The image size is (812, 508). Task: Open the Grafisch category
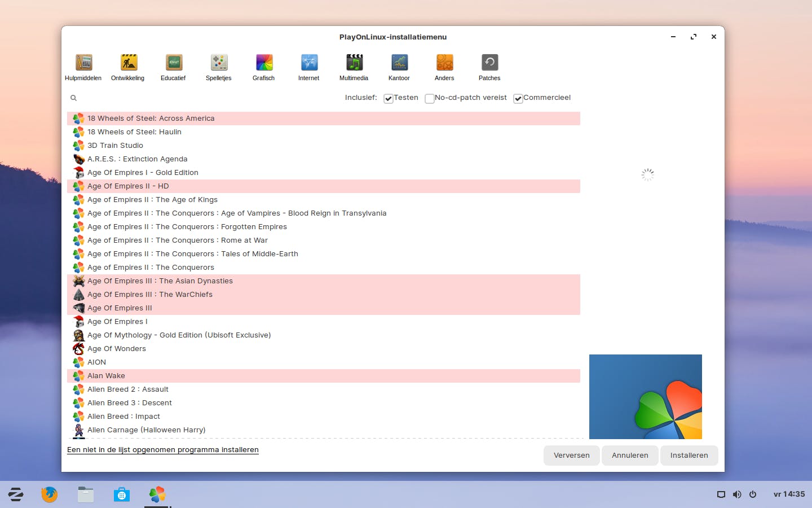pos(263,67)
